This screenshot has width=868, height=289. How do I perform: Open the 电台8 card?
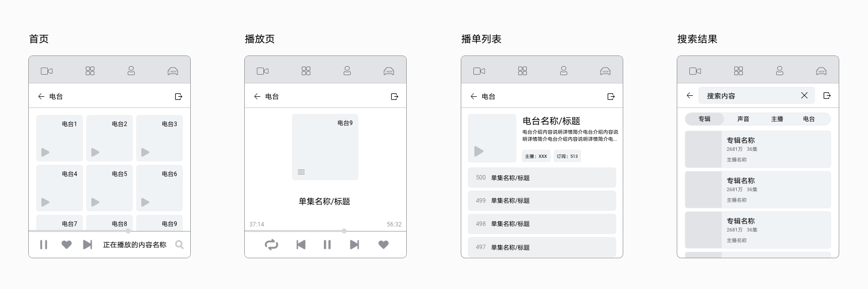click(x=110, y=223)
